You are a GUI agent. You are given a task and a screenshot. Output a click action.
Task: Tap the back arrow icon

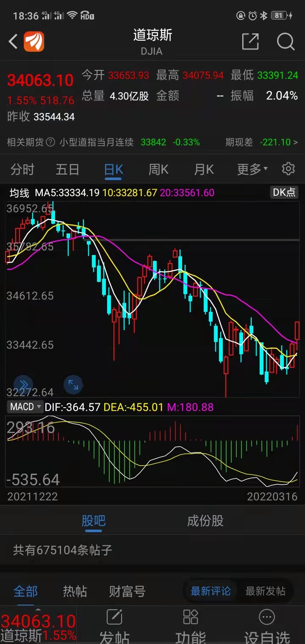pyautogui.click(x=13, y=42)
